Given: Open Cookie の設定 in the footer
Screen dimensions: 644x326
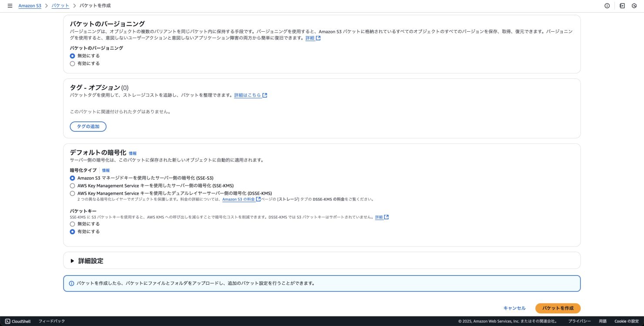Looking at the screenshot, I should pyautogui.click(x=626, y=321).
